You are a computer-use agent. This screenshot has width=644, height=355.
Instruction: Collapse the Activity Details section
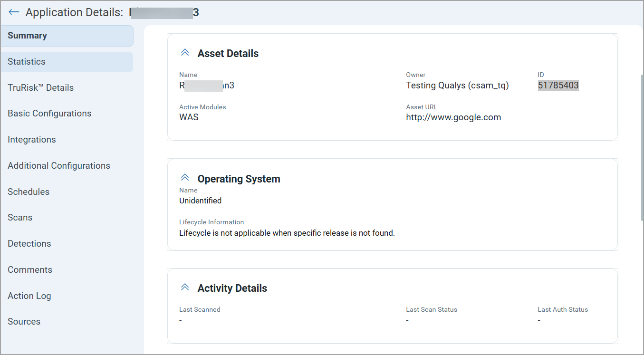tap(185, 288)
